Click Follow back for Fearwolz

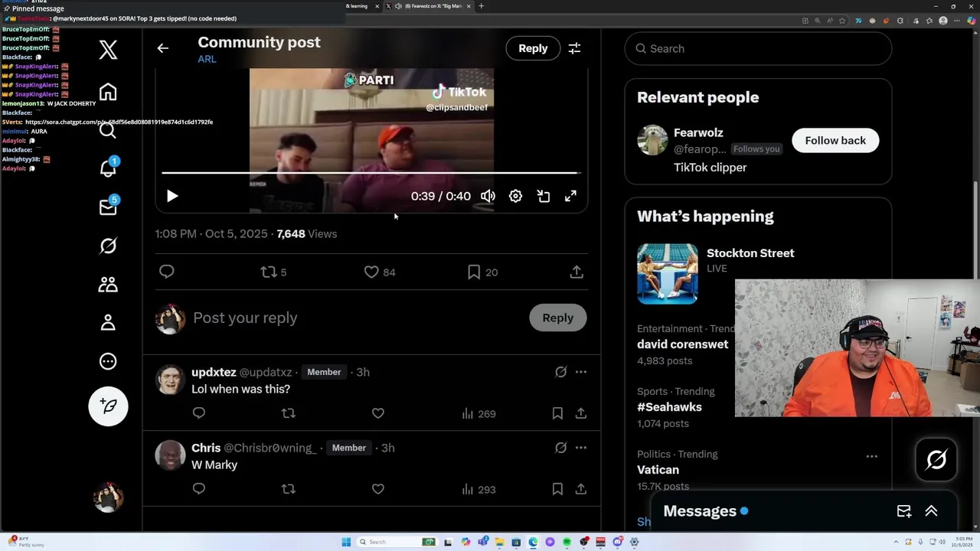coord(835,140)
